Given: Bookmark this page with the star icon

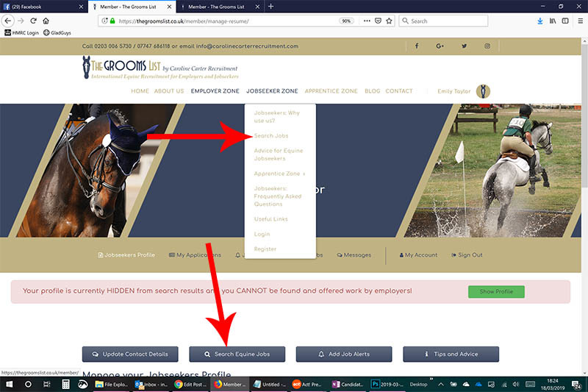Looking at the screenshot, I should point(390,21).
